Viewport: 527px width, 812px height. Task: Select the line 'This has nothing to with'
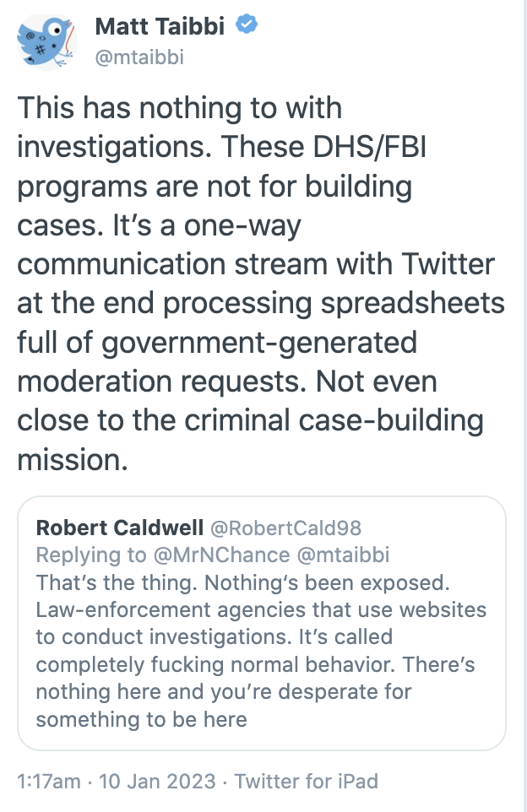(x=179, y=108)
